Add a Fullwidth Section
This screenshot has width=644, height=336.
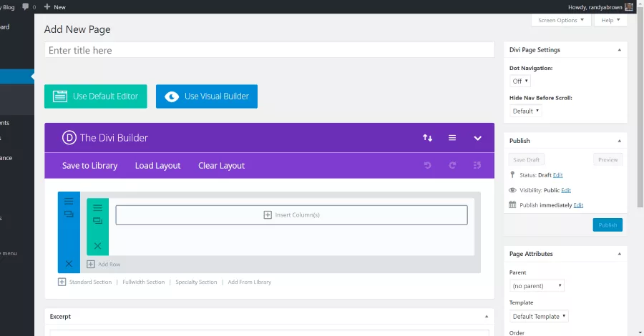tap(143, 282)
